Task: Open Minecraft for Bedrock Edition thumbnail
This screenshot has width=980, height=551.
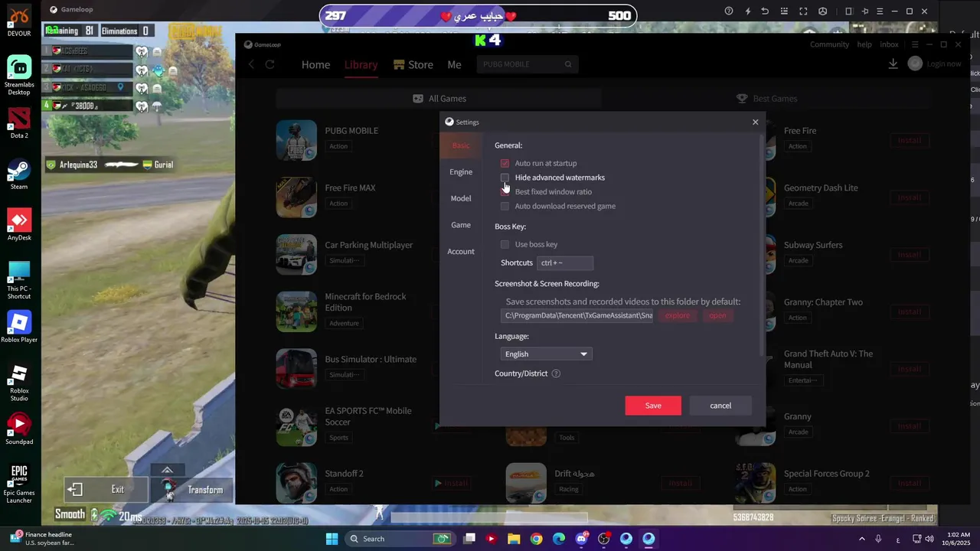Action: pyautogui.click(x=296, y=311)
